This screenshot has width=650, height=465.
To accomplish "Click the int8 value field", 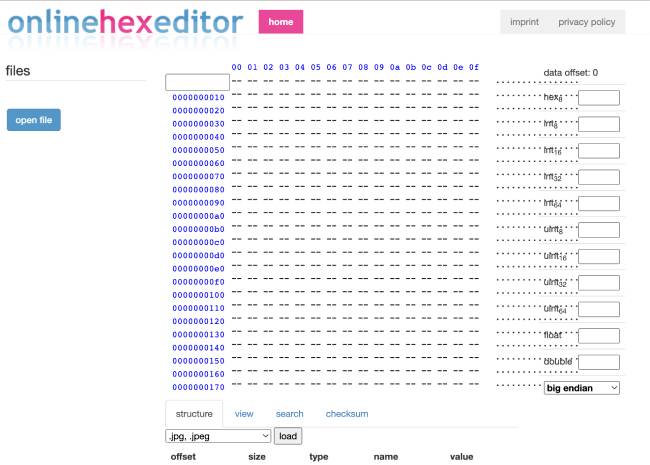I will 599,124.
